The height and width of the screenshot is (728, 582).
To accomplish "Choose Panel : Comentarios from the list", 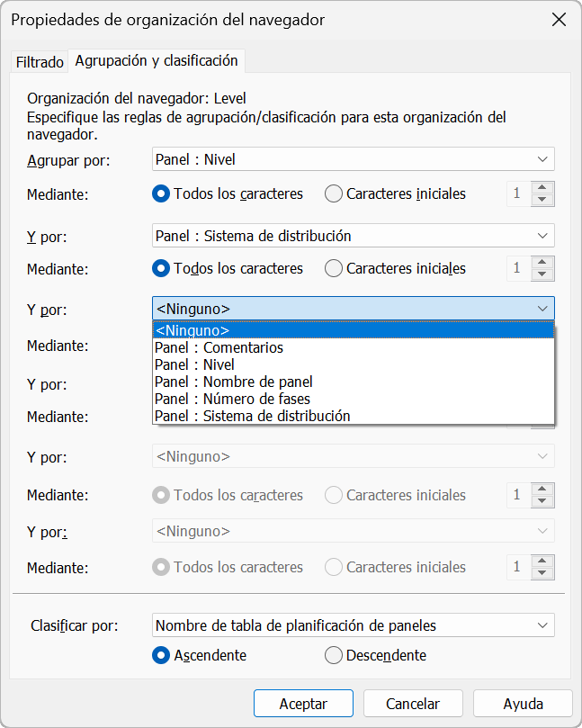I will click(x=219, y=347).
